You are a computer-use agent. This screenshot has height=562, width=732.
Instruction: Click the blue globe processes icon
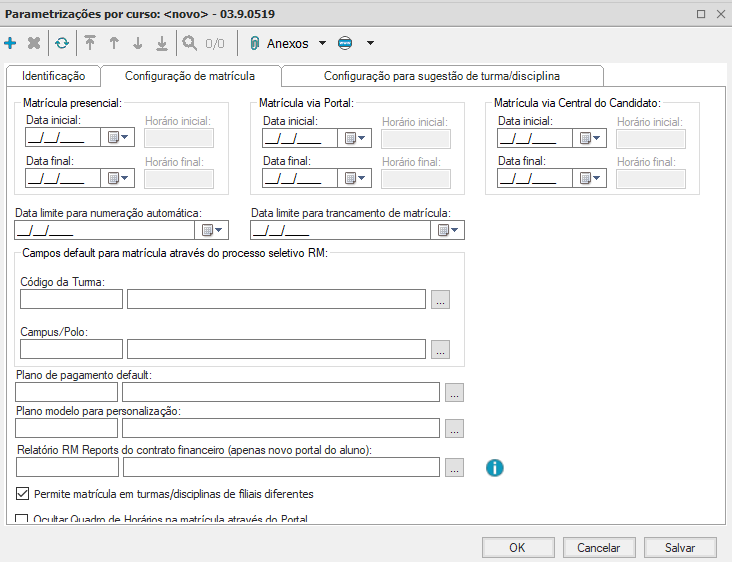click(346, 44)
